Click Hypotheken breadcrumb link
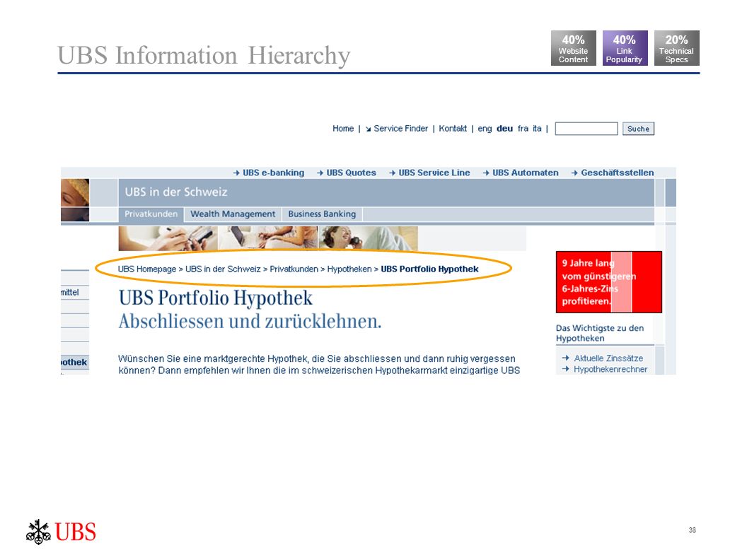The width and height of the screenshot is (747, 560). click(x=349, y=269)
